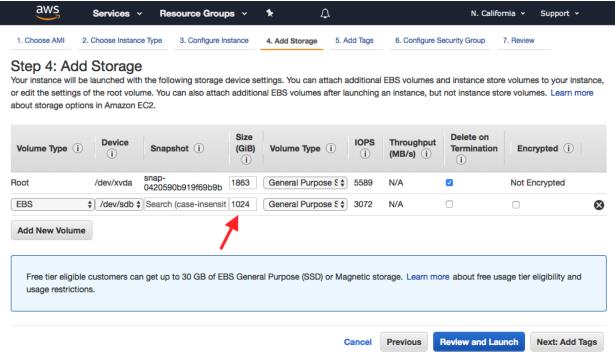Click the AWS logo home icon

[48, 13]
